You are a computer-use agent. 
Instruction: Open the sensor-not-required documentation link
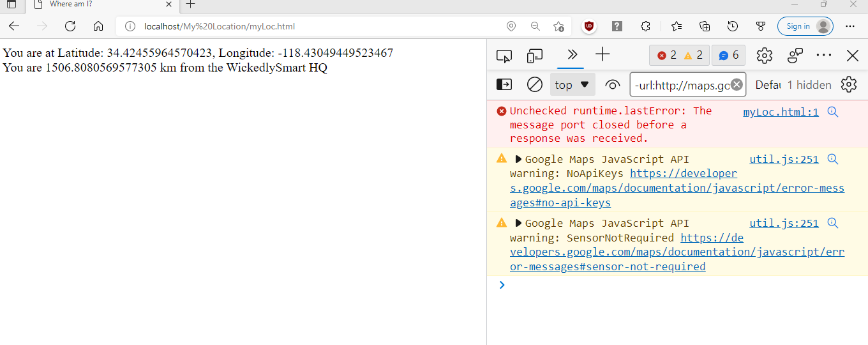pyautogui.click(x=677, y=252)
